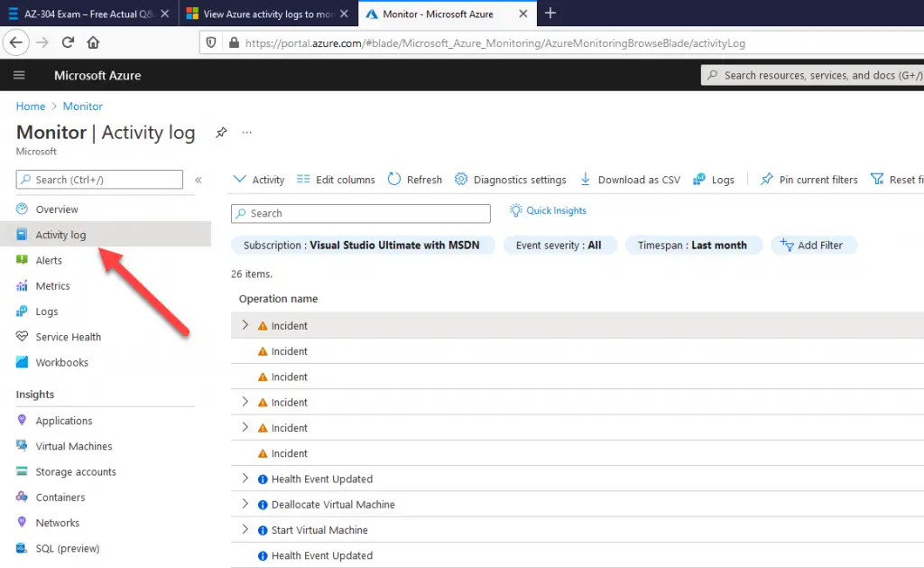Collapse the left menu with double chevron
The height and width of the screenshot is (568, 924).
pos(199,180)
